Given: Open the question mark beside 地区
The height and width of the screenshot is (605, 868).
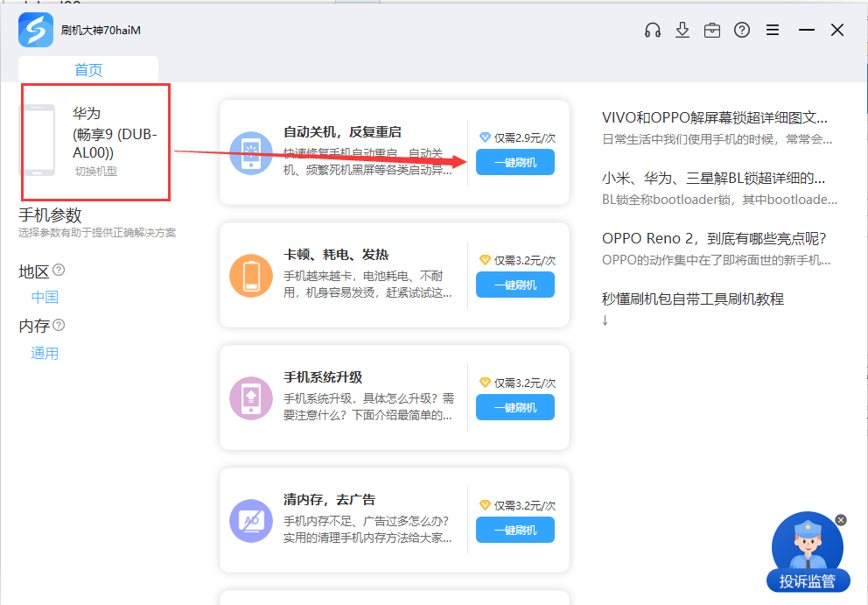Looking at the screenshot, I should [59, 271].
